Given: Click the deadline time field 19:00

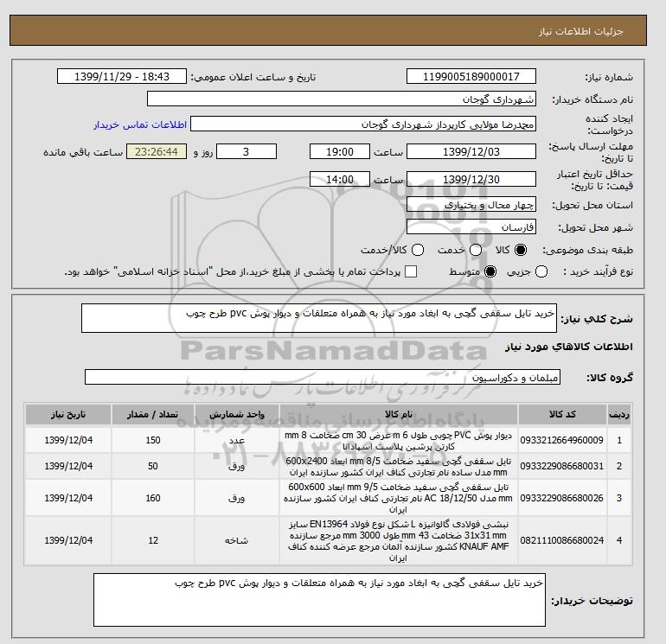Looking at the screenshot, I should coord(340,151).
